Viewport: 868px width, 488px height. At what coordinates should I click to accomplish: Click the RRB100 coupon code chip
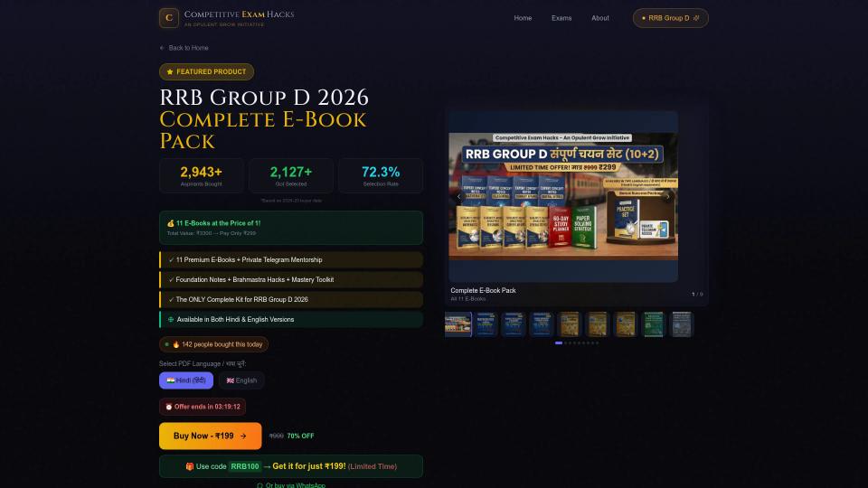245,466
